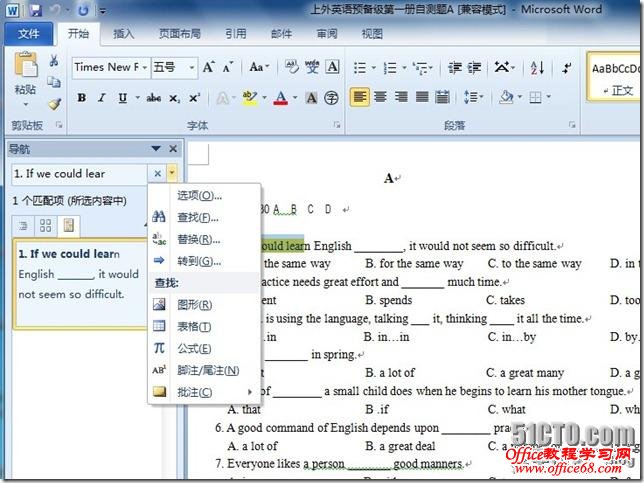Open the 文件 file tab
The image size is (644, 483).
coord(28,34)
